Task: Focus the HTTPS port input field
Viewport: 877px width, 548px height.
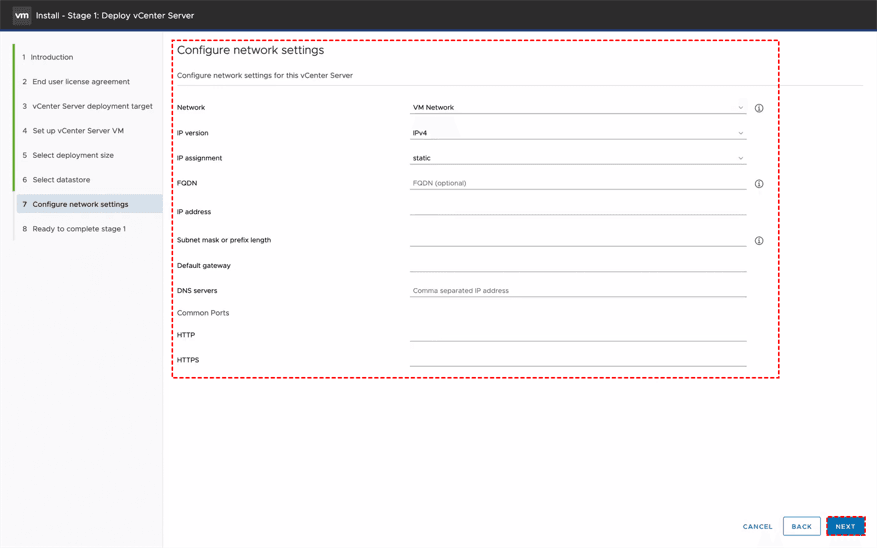Action: pyautogui.click(x=578, y=360)
